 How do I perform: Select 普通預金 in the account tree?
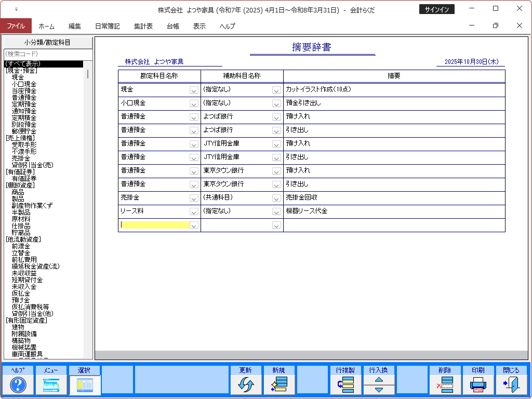(24, 97)
